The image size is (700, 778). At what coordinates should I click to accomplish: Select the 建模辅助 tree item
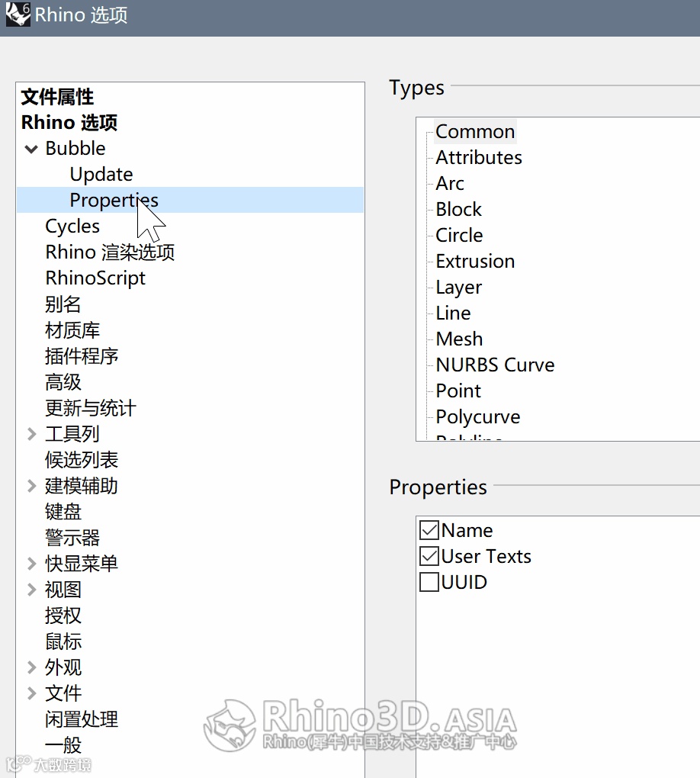82,486
